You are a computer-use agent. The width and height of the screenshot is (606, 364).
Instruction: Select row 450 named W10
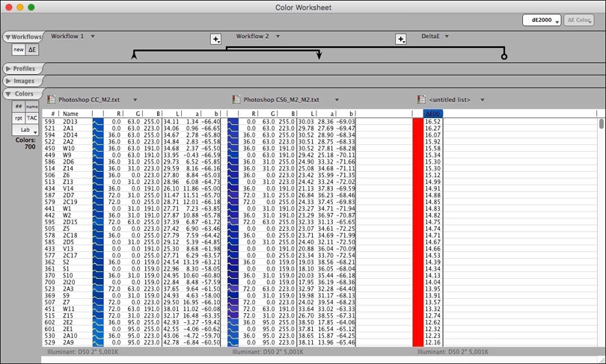[x=319, y=148]
